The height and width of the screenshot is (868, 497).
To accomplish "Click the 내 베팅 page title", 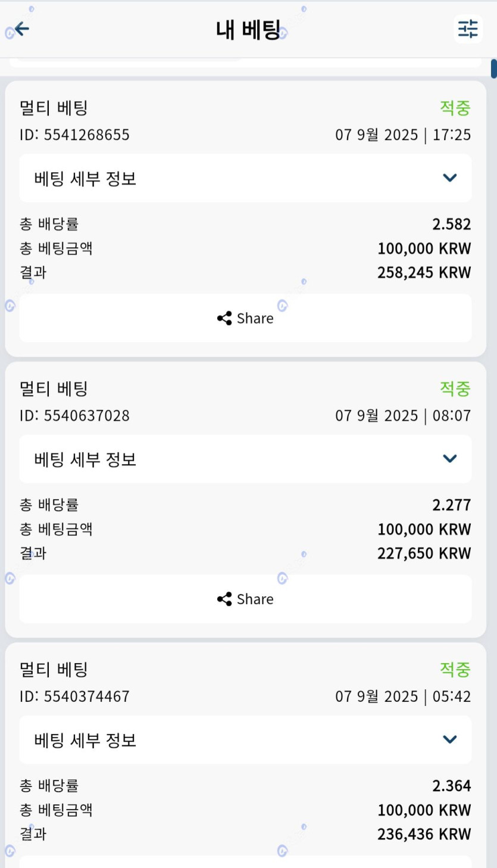I will point(248,30).
